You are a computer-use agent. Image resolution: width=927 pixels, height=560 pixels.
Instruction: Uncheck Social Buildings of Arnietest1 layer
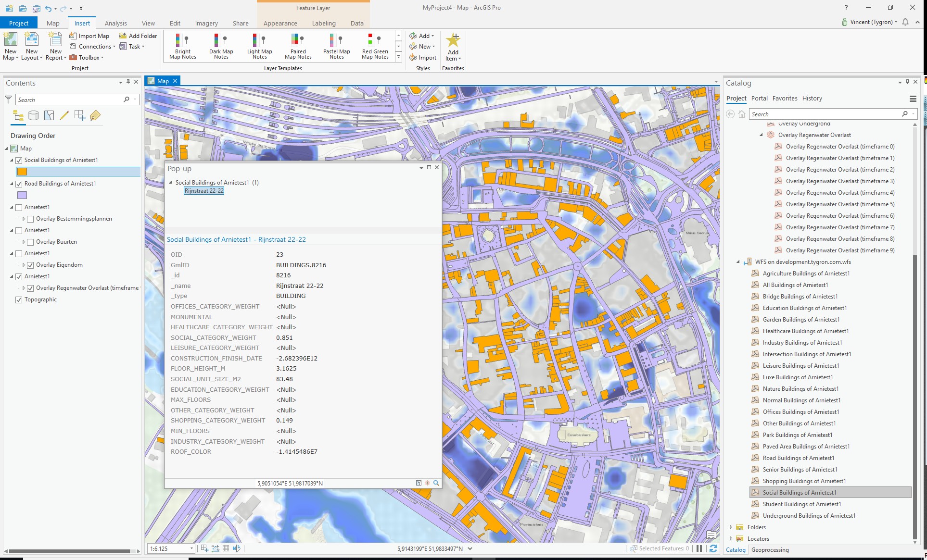pyautogui.click(x=19, y=160)
